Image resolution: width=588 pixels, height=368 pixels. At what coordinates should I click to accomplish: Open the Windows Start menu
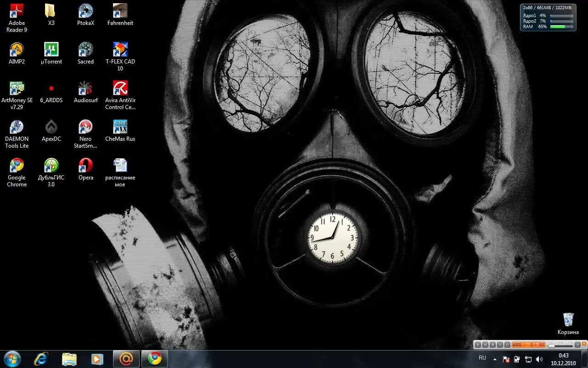click(12, 359)
